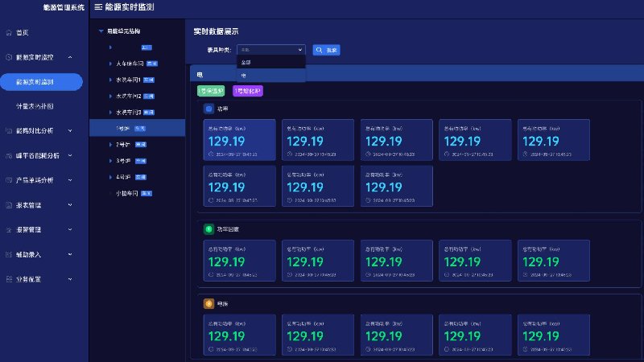Collapse the 能源实时监控 menu chevron

pyautogui.click(x=70, y=57)
